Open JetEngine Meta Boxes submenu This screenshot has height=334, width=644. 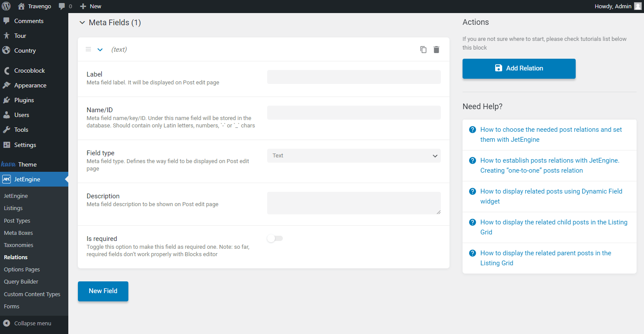click(18, 233)
